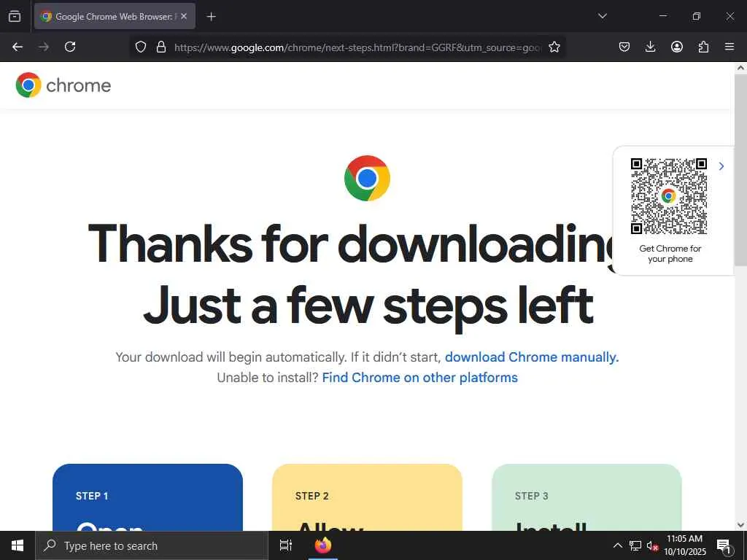This screenshot has height=560, width=747.
Task: Reload the current page
Action: 70,47
